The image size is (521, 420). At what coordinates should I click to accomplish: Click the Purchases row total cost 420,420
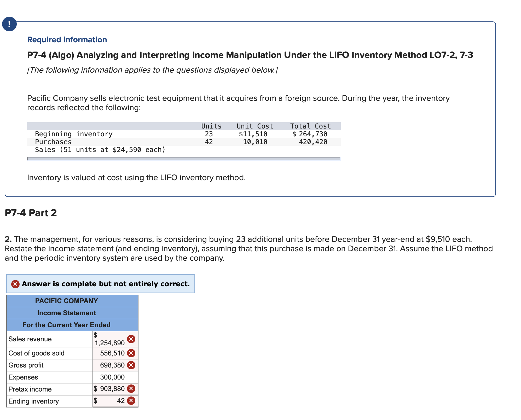[x=313, y=142]
